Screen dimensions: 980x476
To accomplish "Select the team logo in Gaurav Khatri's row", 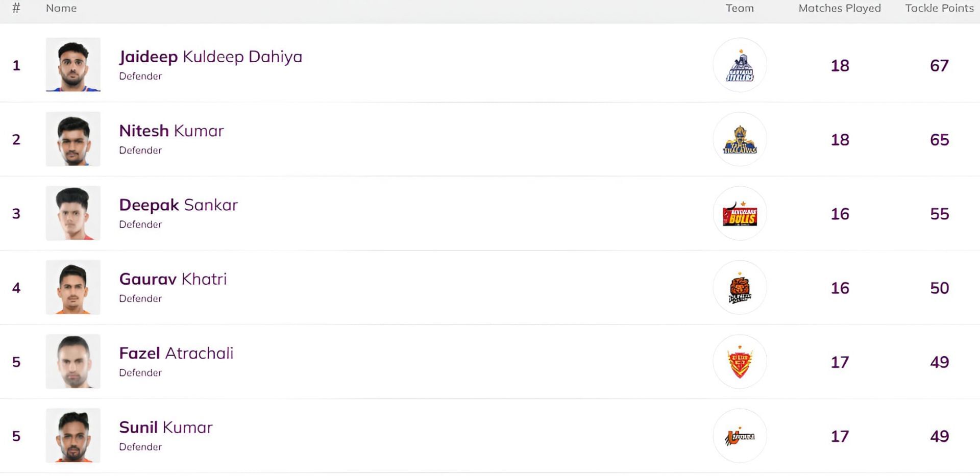I will tap(740, 288).
